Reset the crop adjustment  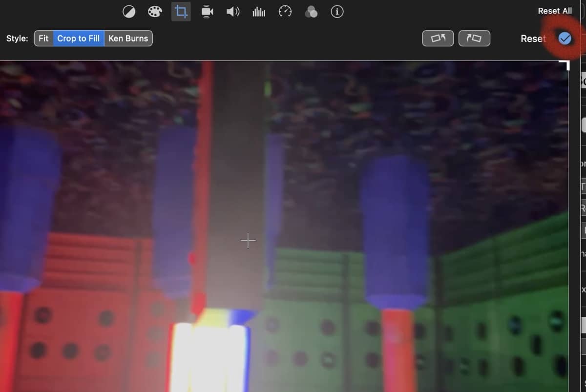click(533, 39)
